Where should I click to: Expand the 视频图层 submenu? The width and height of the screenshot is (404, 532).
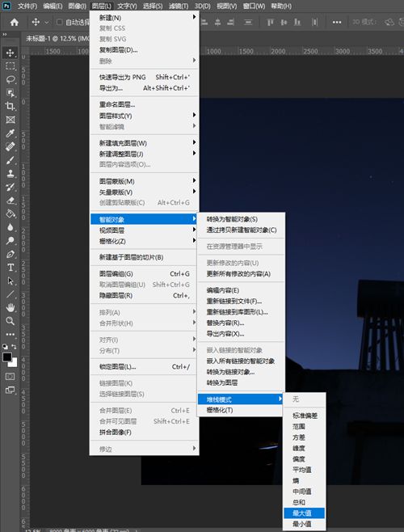[x=145, y=230]
